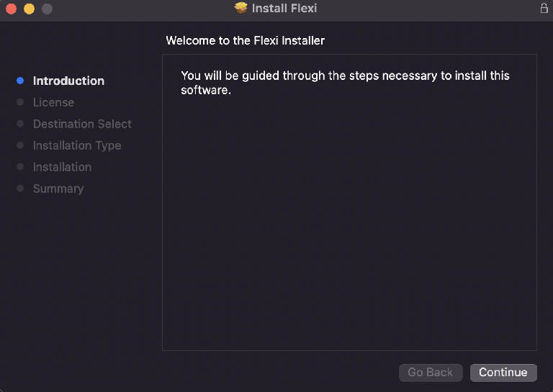This screenshot has height=392, width=553.
Task: Click the Installation Type step label
Action: coord(77,145)
